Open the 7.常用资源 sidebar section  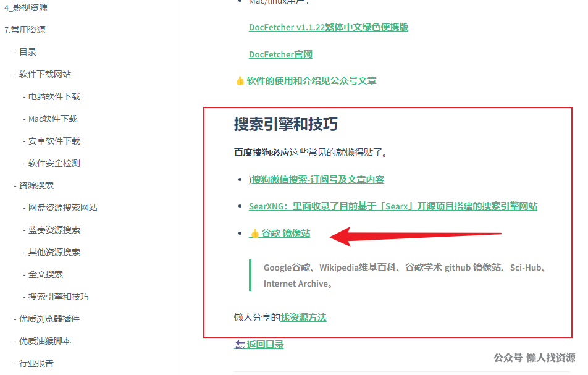coord(25,30)
